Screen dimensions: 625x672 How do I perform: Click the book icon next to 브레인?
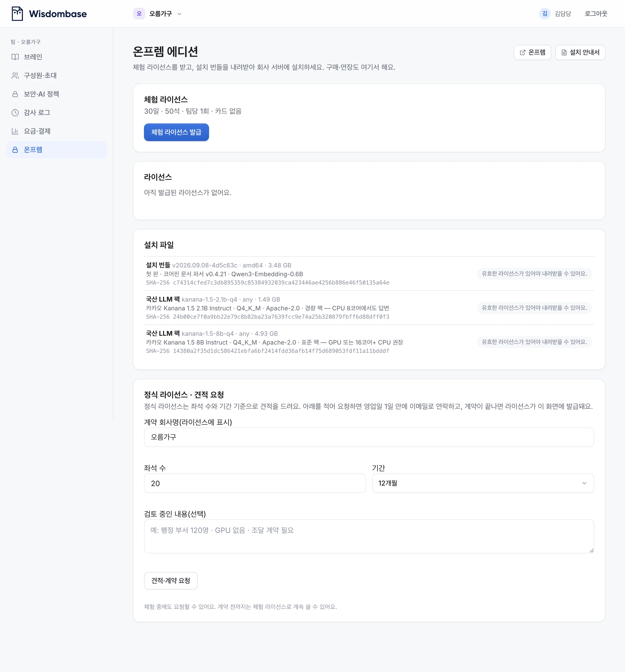tap(15, 57)
